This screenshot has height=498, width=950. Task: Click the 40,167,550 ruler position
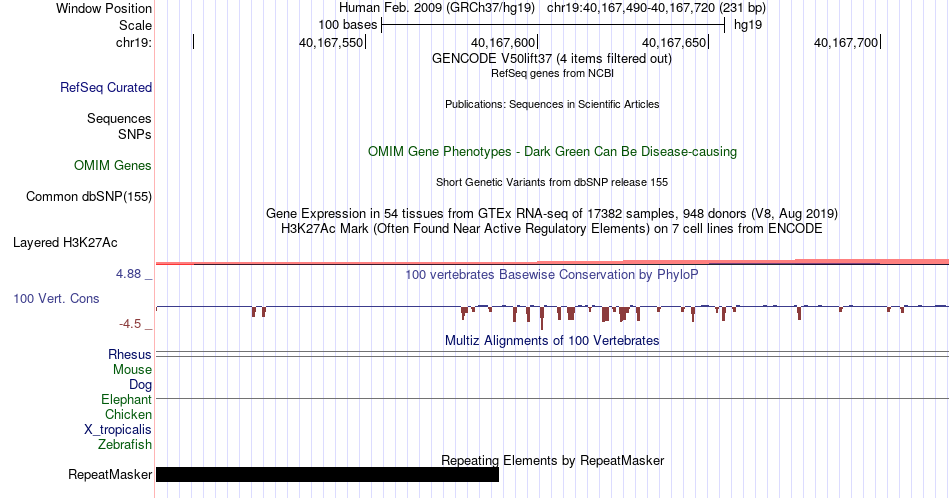point(331,42)
